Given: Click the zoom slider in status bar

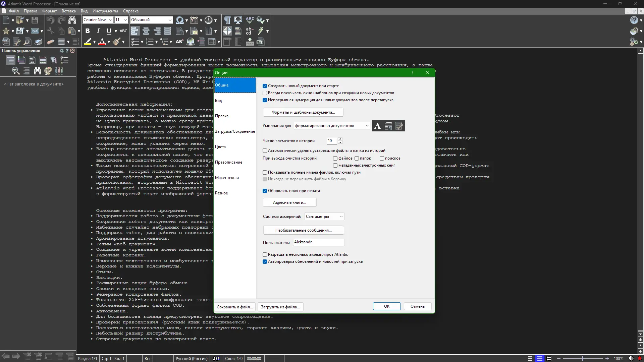Looking at the screenshot, I should pyautogui.click(x=582, y=359).
